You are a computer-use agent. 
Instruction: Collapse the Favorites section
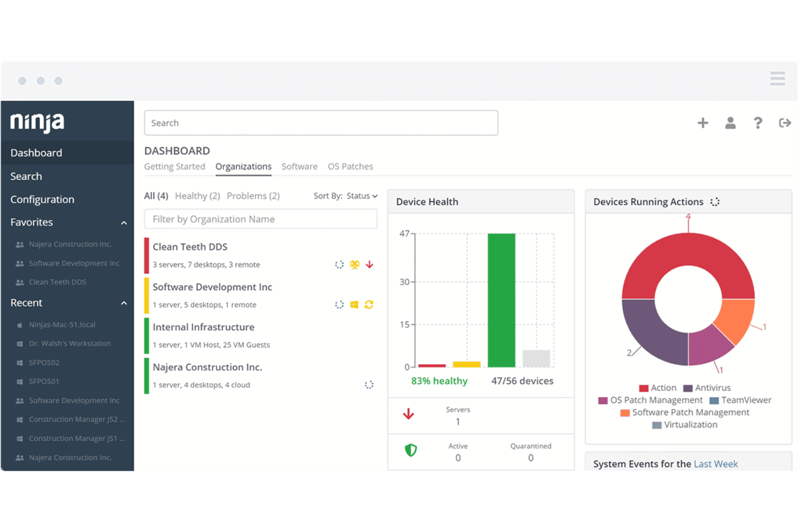124,223
